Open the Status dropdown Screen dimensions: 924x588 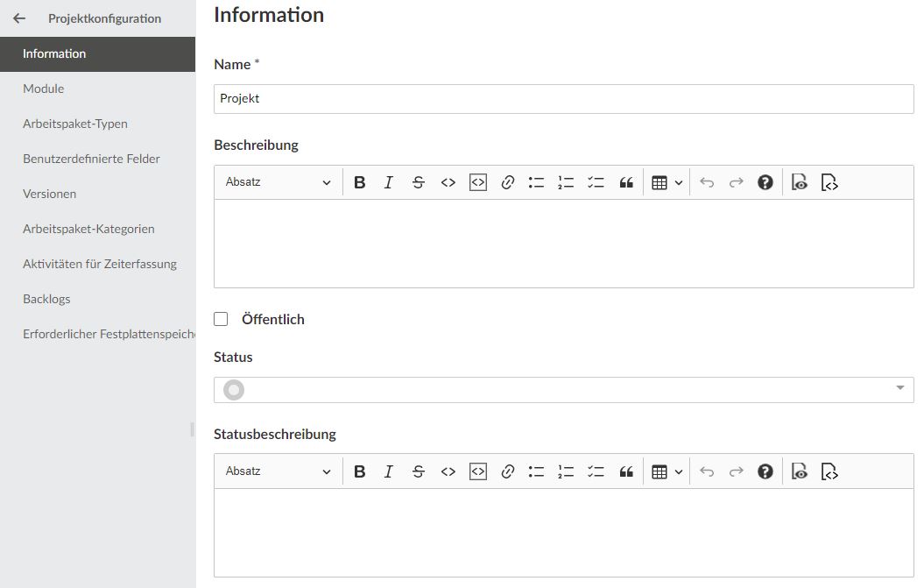pos(563,390)
